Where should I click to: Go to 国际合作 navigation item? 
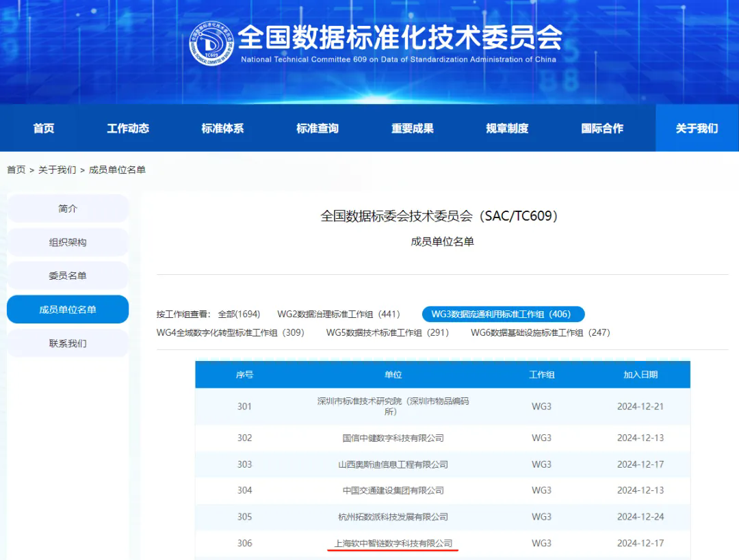[602, 128]
